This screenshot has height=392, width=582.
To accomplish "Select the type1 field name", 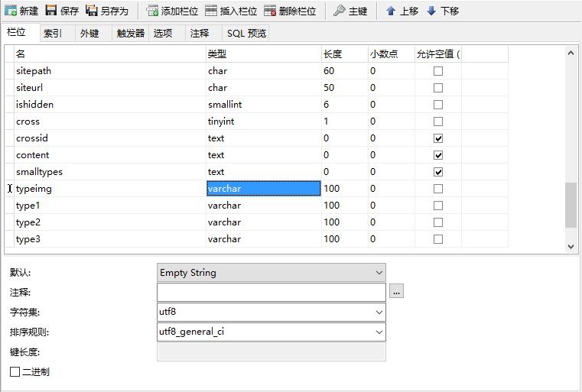I will tap(28, 206).
